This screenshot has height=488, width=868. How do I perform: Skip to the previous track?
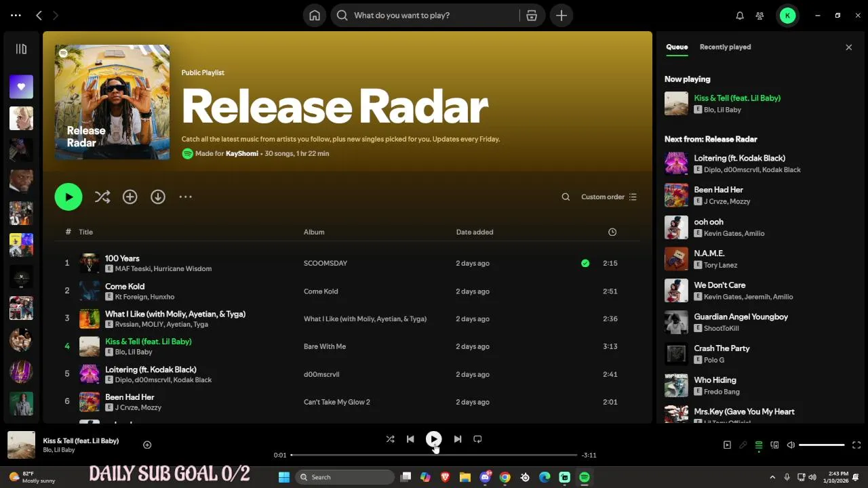410,439
